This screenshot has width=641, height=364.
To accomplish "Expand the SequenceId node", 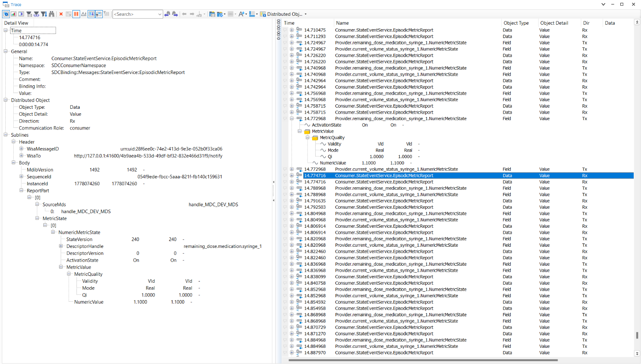I will coord(21,176).
